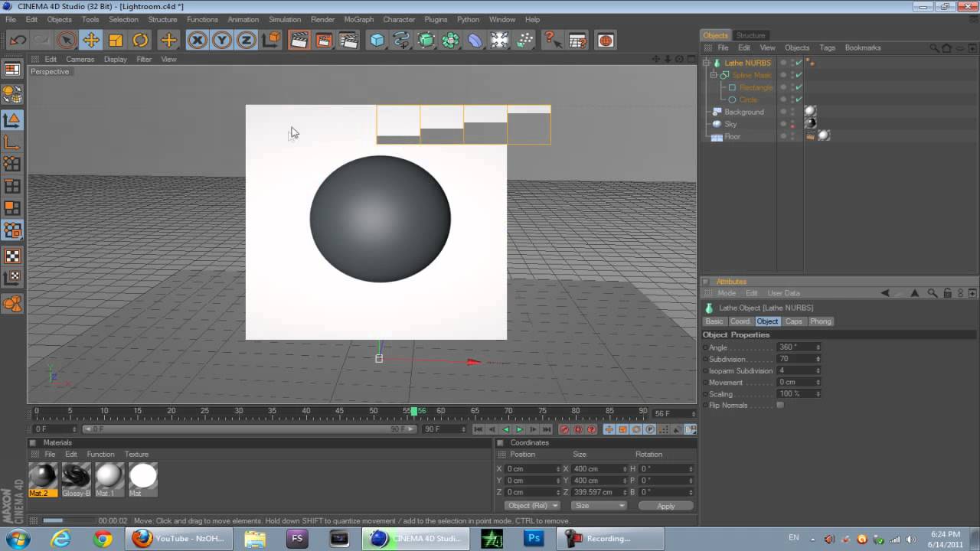The image size is (980, 551).
Task: Open Photoshop from the Windows taskbar
Action: 534,538
